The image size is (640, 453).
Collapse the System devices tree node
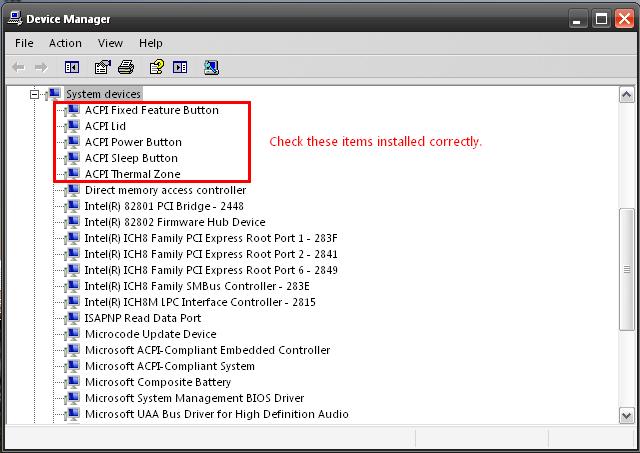(x=34, y=94)
